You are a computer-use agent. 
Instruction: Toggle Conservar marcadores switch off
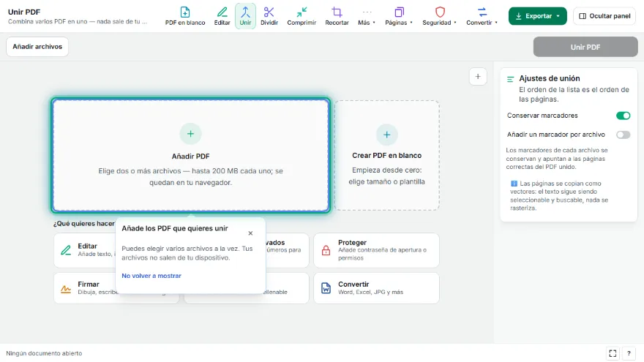point(623,116)
